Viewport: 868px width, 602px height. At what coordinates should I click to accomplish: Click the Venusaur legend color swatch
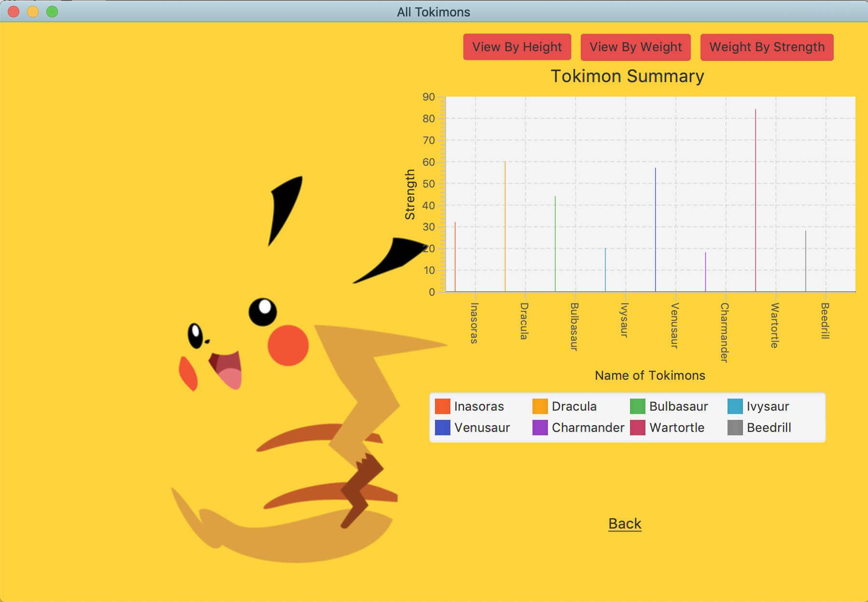click(442, 428)
